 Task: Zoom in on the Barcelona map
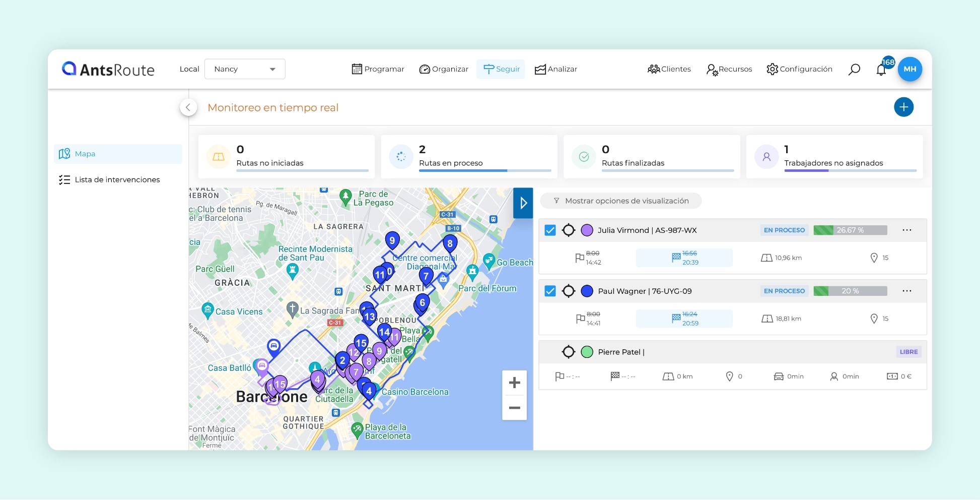click(514, 383)
